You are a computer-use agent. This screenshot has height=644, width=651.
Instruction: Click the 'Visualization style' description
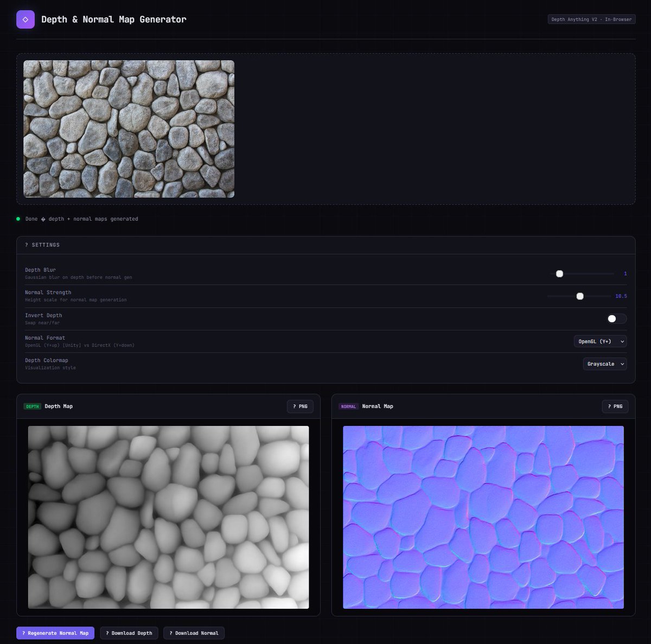pos(50,368)
